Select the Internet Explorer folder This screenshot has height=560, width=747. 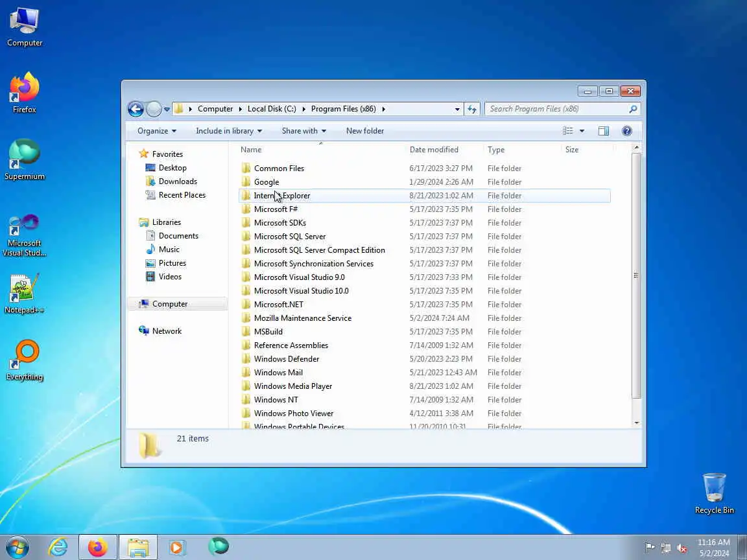pyautogui.click(x=424, y=196)
